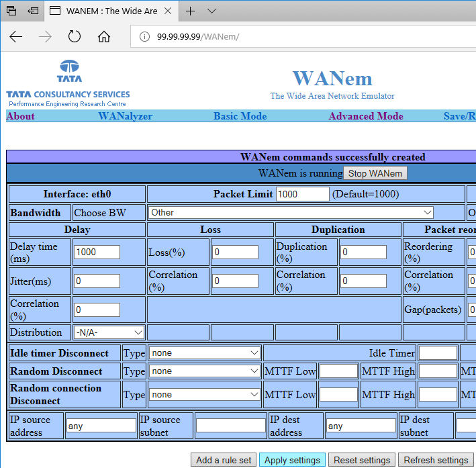476x468 pixels.
Task: Click Random Disconnect MTTF High field
Action: coord(438,371)
